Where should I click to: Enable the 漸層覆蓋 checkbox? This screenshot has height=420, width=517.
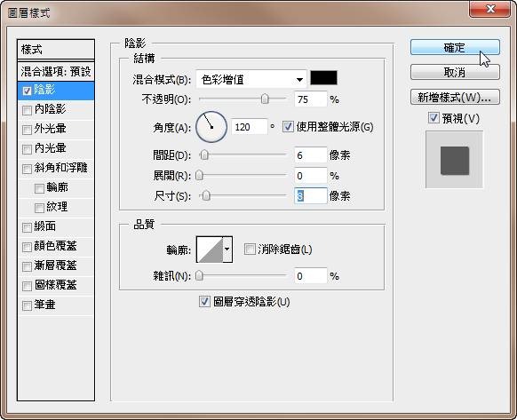click(27, 266)
